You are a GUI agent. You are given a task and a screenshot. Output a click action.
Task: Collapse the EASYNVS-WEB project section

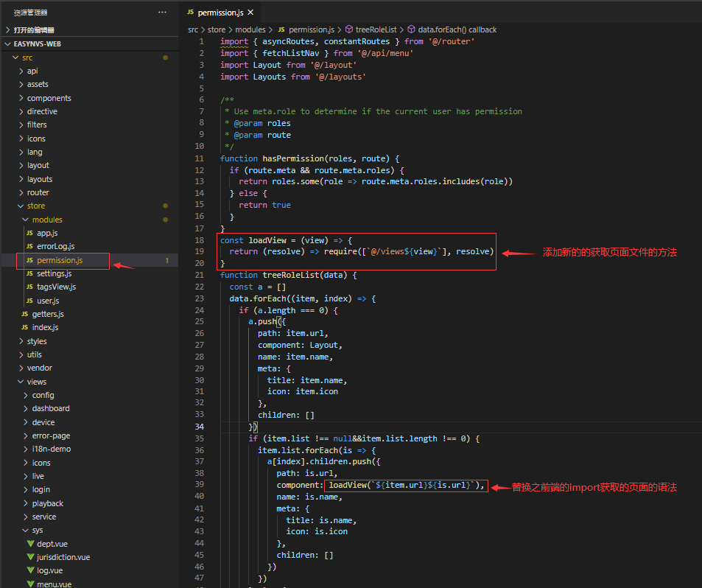(x=90, y=44)
